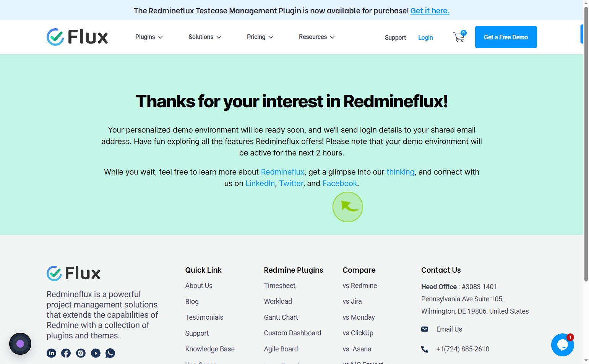This screenshot has width=589, height=364.
Task: Open vs Monday comparison link
Action: pos(359,317)
